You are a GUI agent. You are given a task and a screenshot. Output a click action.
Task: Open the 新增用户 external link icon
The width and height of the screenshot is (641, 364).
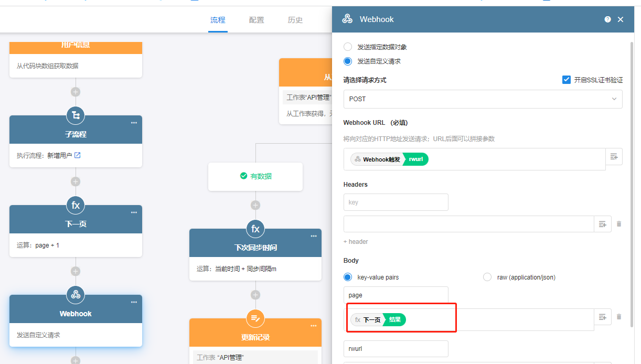(77, 155)
